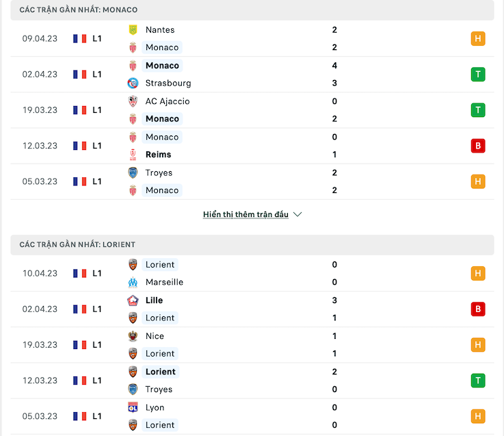Click the Nice club crest
Image resolution: width=504 pixels, height=436 pixels.
point(133,336)
